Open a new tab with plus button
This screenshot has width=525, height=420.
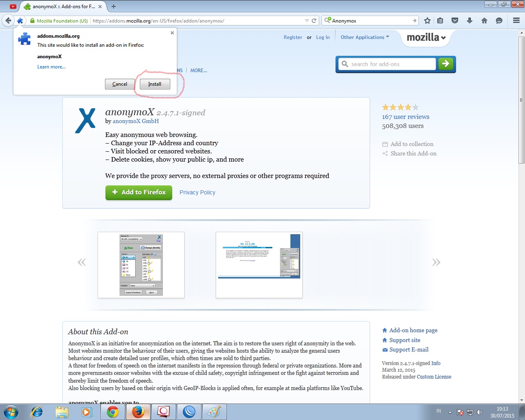[114, 7]
